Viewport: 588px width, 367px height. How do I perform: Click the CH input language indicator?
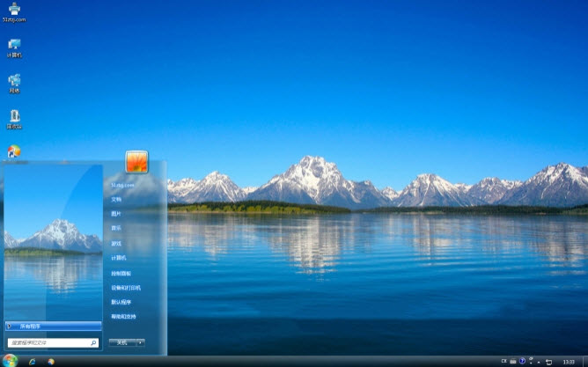(x=503, y=361)
